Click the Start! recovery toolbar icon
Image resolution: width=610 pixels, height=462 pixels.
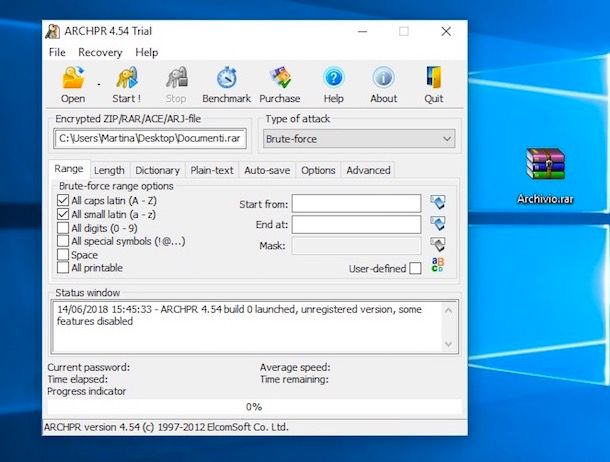[x=127, y=77]
